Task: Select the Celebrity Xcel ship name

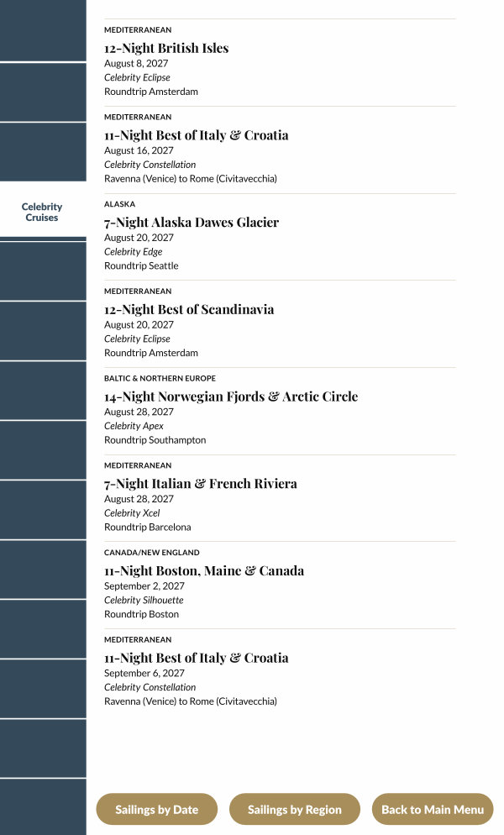Action: (x=132, y=513)
